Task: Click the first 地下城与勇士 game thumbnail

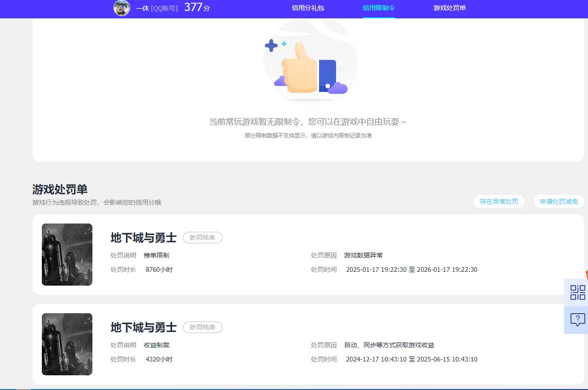Action: pos(67,254)
